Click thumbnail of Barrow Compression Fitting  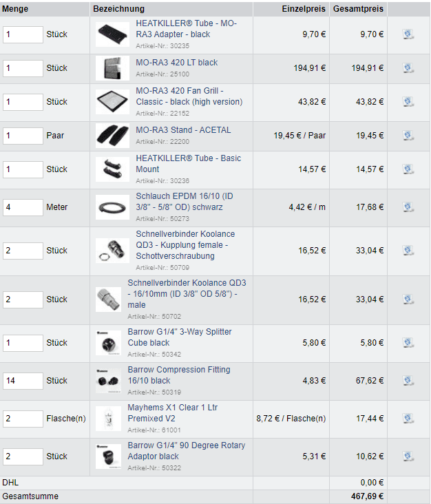click(108, 381)
